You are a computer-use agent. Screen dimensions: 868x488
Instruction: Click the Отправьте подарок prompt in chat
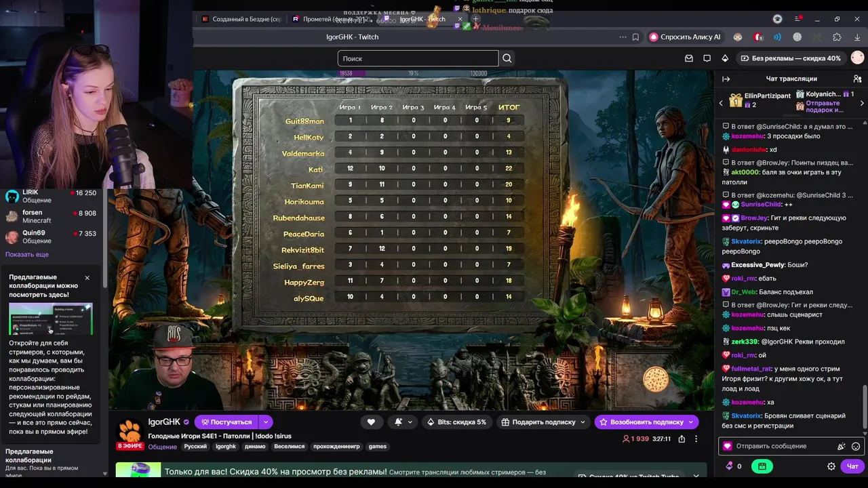[x=825, y=106]
